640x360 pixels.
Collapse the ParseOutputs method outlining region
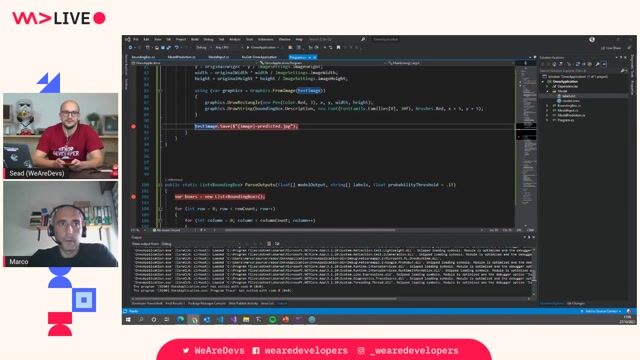click(x=160, y=185)
